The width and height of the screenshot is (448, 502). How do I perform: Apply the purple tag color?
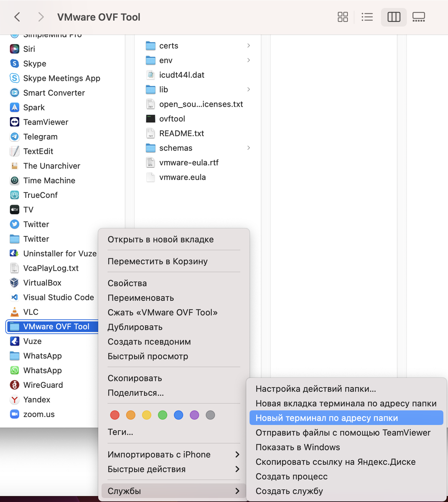point(194,415)
